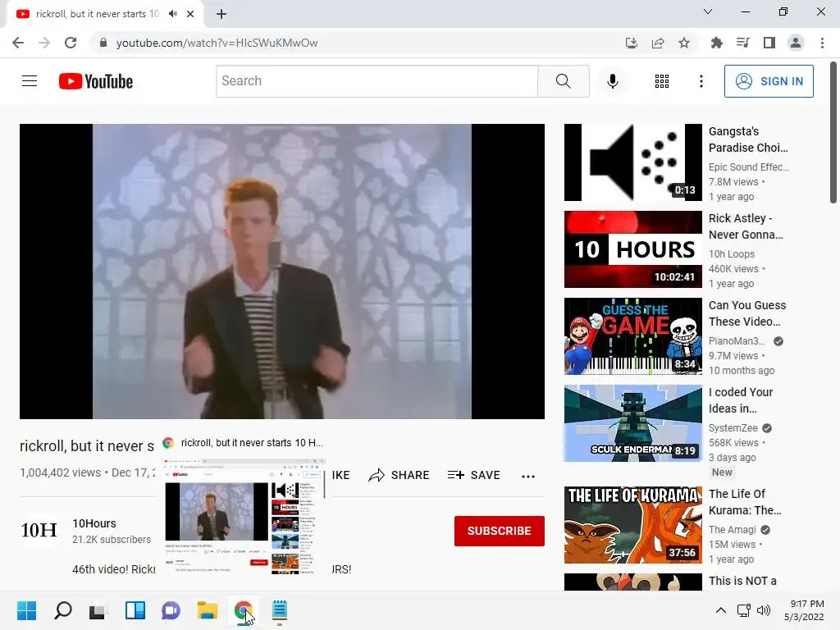Save the video to a playlist
This screenshot has width=840, height=630.
pyautogui.click(x=474, y=475)
